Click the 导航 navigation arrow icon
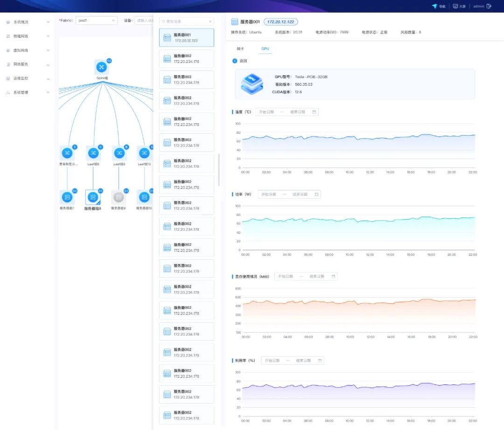 point(434,7)
